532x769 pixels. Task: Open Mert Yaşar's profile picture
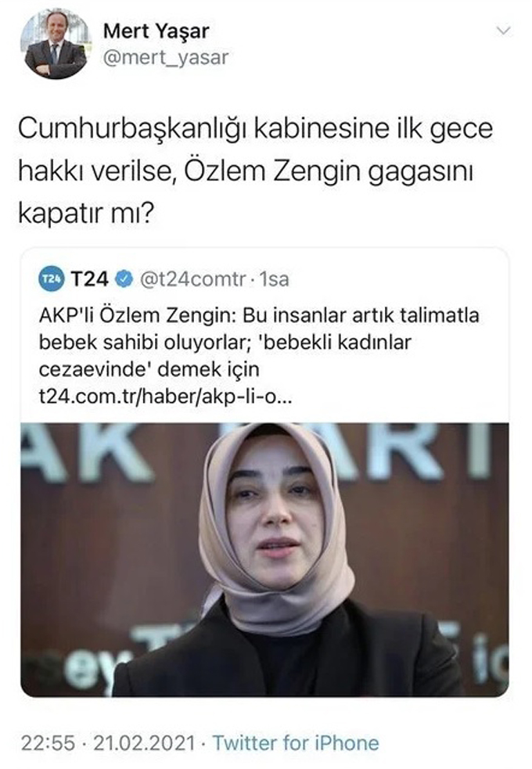[x=56, y=44]
